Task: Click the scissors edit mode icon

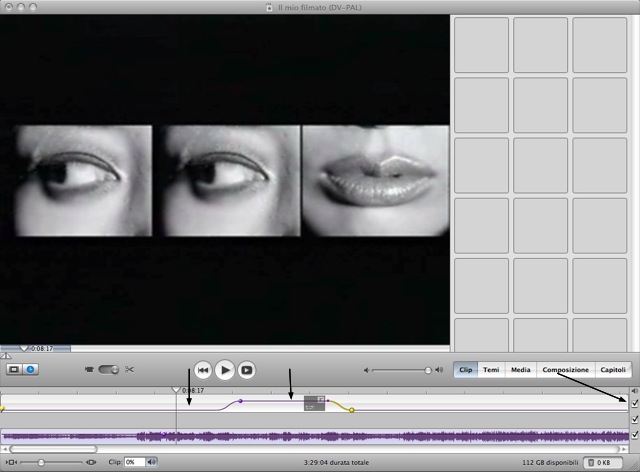Action: (129, 370)
